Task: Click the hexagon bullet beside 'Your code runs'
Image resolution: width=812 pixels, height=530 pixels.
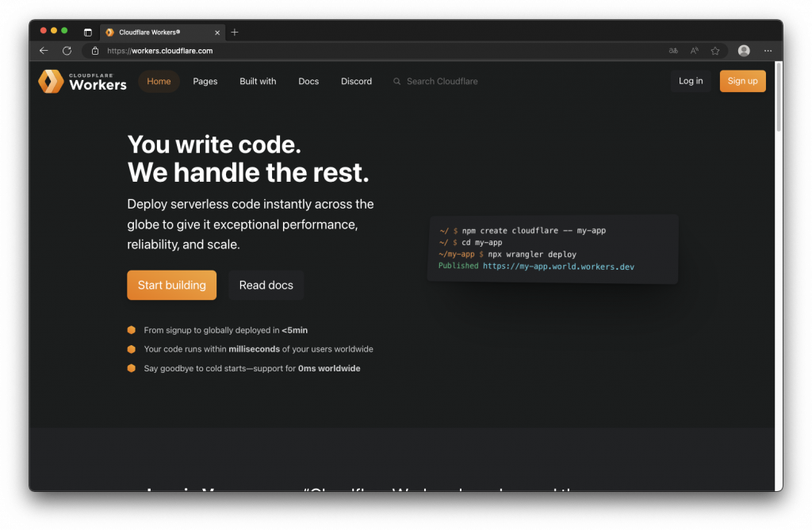Action: 132,349
